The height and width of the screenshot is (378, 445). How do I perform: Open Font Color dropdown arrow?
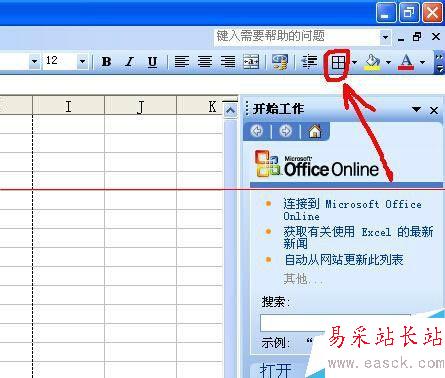pyautogui.click(x=422, y=62)
